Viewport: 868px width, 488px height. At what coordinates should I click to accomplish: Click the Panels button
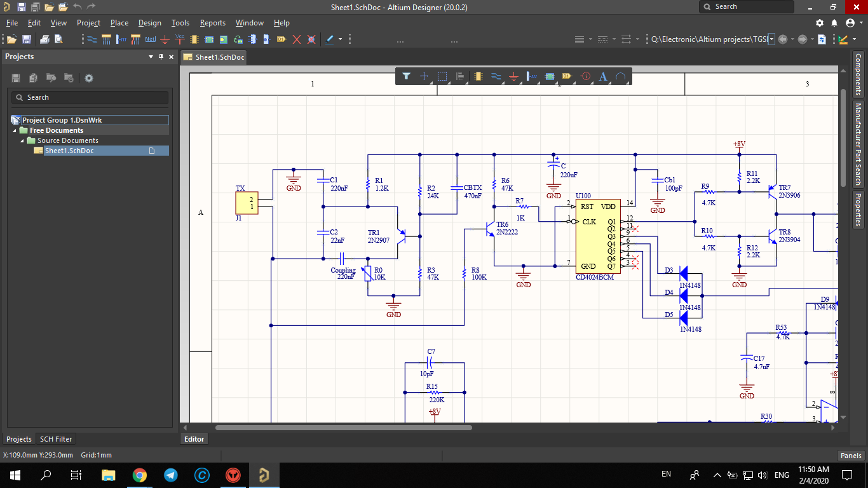coord(851,456)
